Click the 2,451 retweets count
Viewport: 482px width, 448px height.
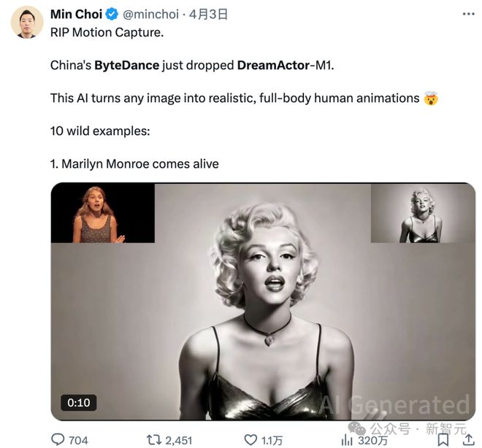click(x=178, y=440)
